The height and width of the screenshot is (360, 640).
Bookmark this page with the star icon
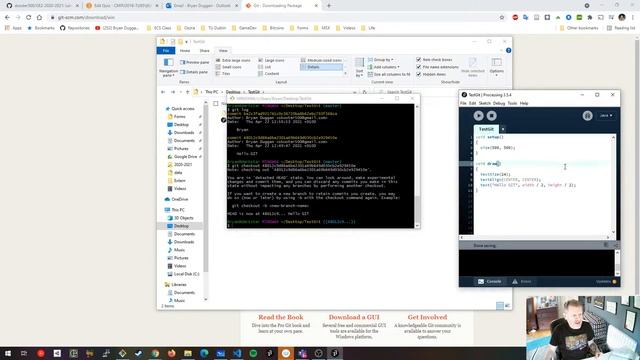(502, 18)
